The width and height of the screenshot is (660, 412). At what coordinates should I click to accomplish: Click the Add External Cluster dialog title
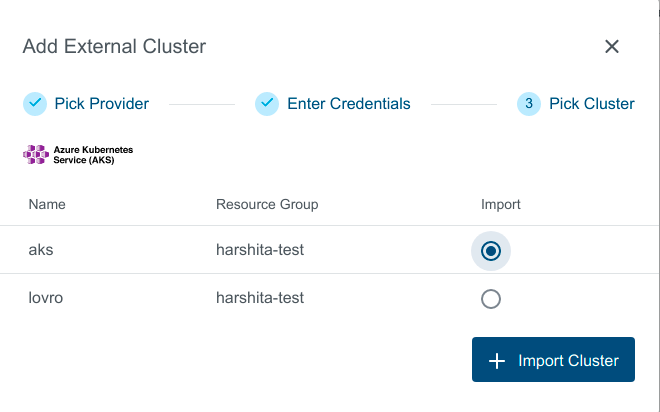click(x=115, y=46)
